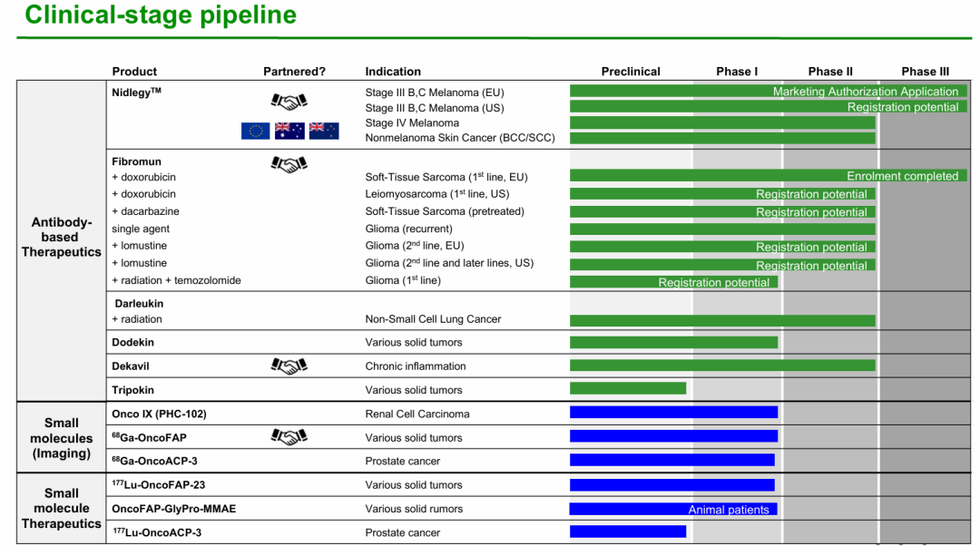Click the "Partnered?" column header

tap(294, 72)
